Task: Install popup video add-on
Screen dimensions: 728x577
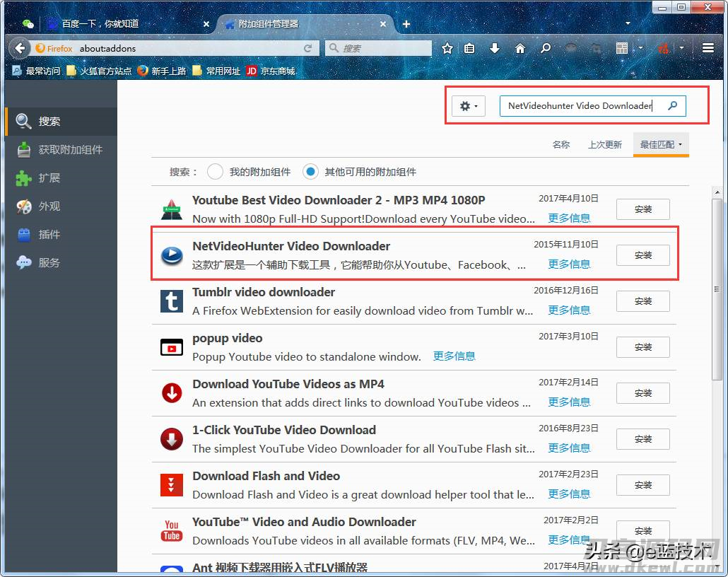Action: [643, 347]
